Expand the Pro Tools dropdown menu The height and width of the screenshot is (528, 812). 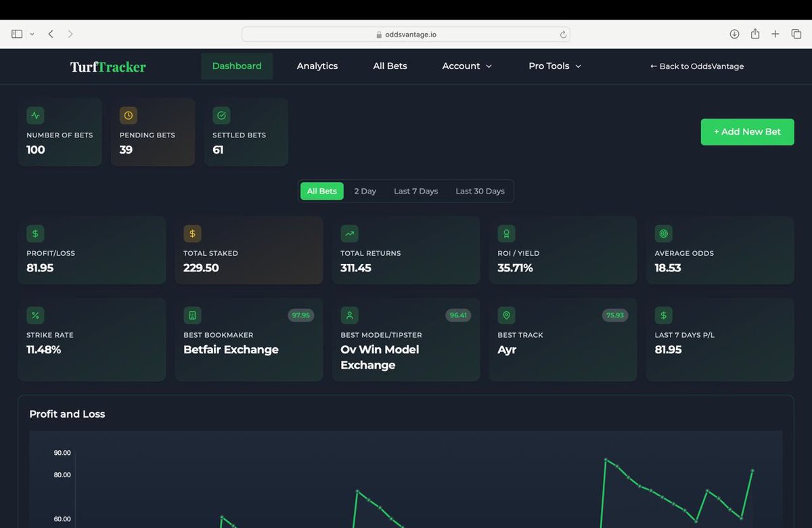(555, 66)
